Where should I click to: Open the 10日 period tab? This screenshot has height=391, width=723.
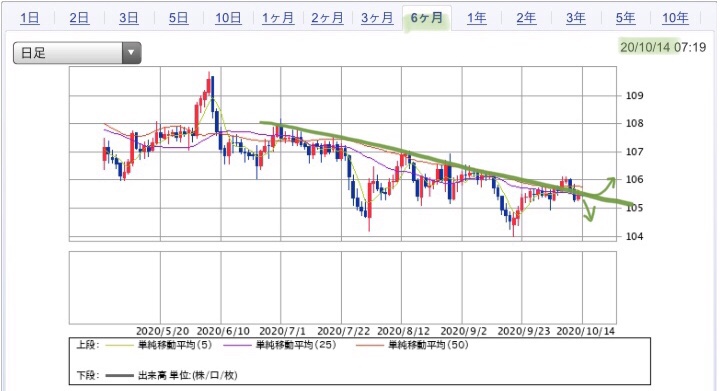pos(228,18)
